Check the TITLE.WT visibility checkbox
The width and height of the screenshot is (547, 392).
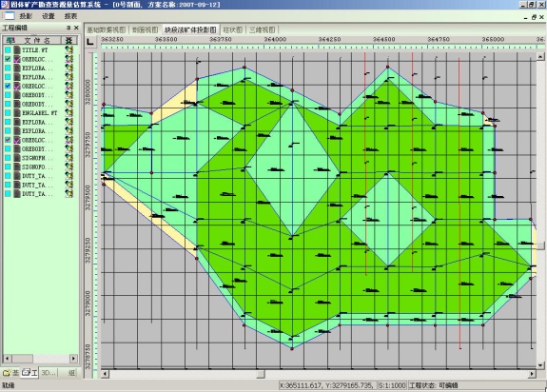(8, 49)
